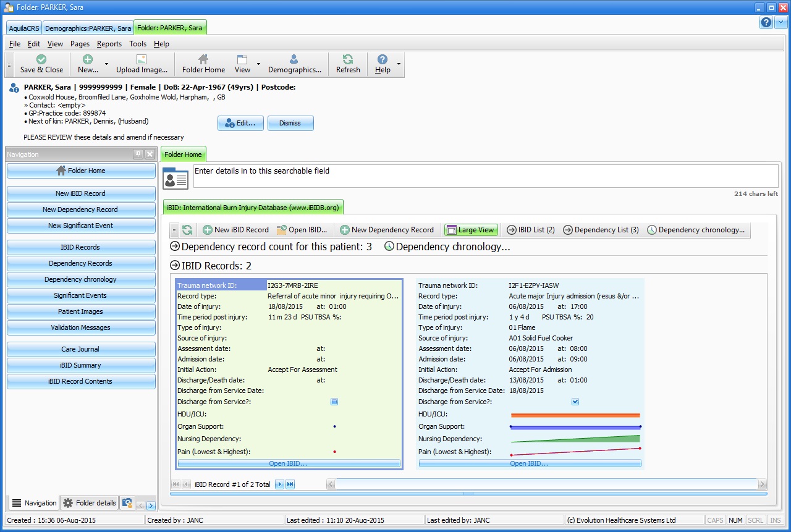Expand the View toolbar dropdown arrow
Screen dimensions: 791x532
point(258,64)
